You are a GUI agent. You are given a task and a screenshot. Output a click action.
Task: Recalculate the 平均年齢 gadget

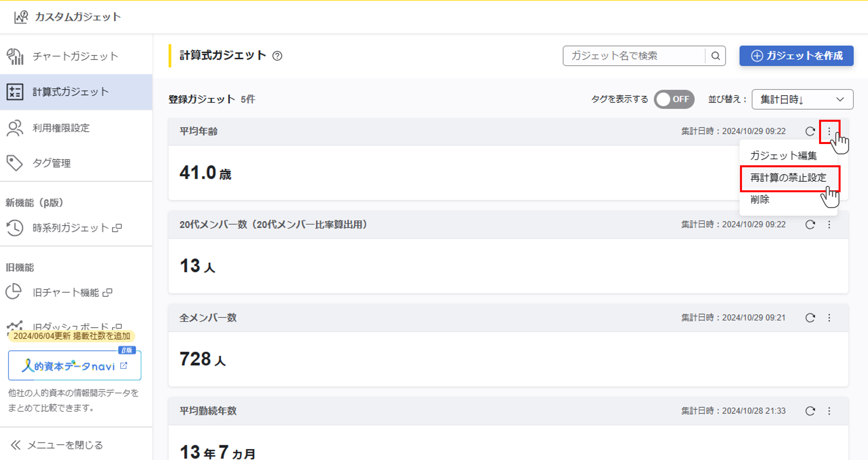[x=810, y=131]
